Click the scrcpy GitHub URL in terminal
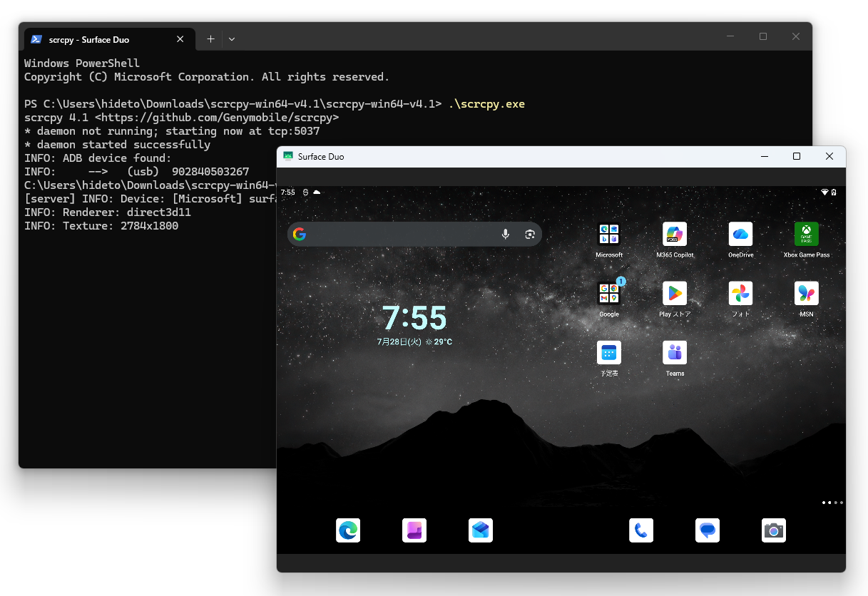This screenshot has height=596, width=868. [x=217, y=118]
